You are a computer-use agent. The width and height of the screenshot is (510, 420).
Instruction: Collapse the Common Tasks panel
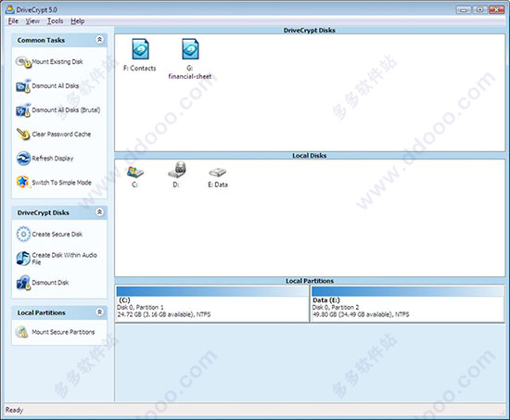point(99,40)
